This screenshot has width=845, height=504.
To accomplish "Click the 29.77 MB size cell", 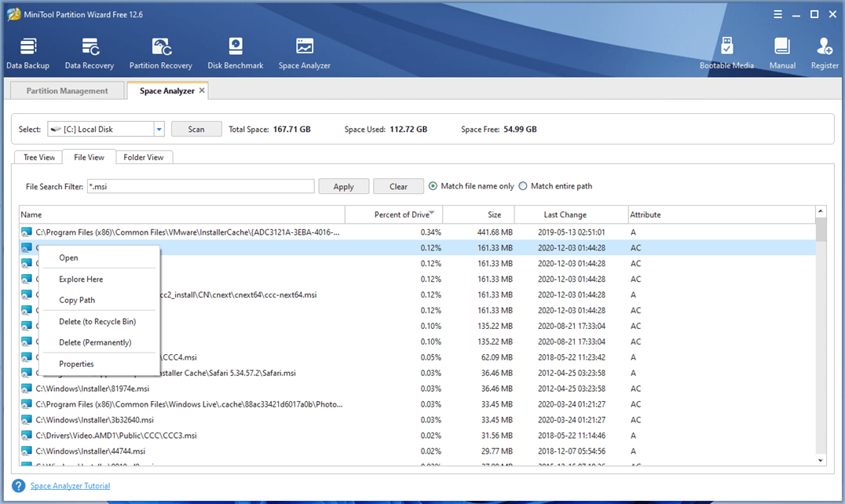I will click(x=497, y=451).
